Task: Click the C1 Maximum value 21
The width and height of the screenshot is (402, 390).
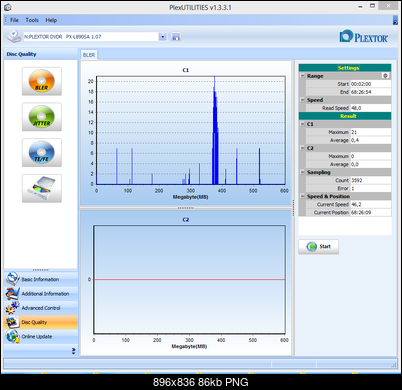Action: pos(371,132)
